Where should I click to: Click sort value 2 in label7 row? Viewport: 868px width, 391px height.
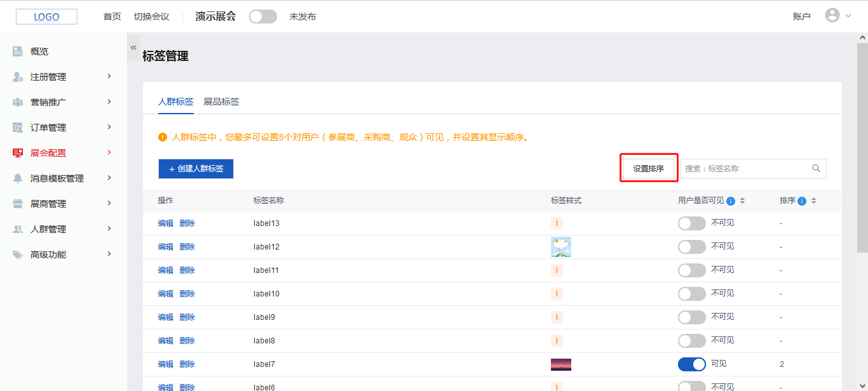pyautogui.click(x=782, y=364)
